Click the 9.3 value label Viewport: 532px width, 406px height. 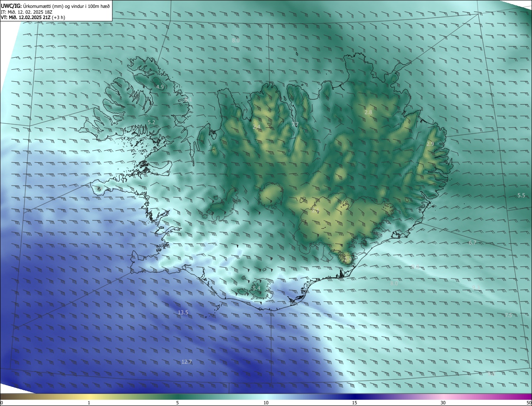tap(476, 287)
